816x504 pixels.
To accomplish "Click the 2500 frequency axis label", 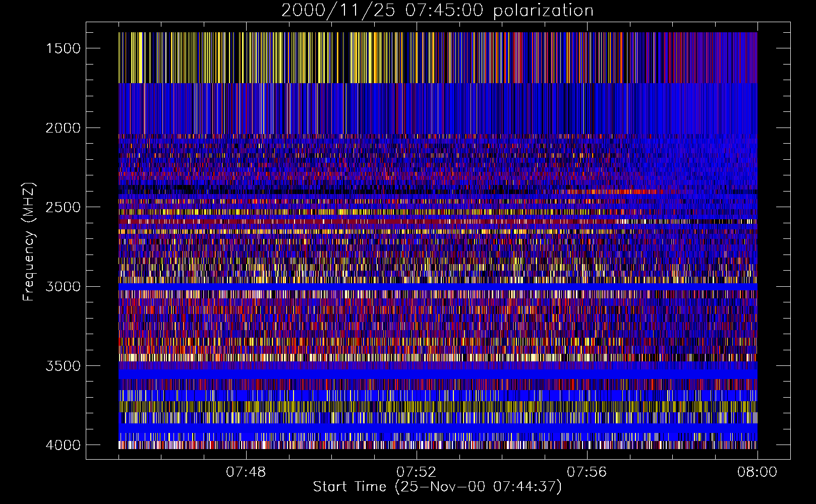I will (63, 207).
